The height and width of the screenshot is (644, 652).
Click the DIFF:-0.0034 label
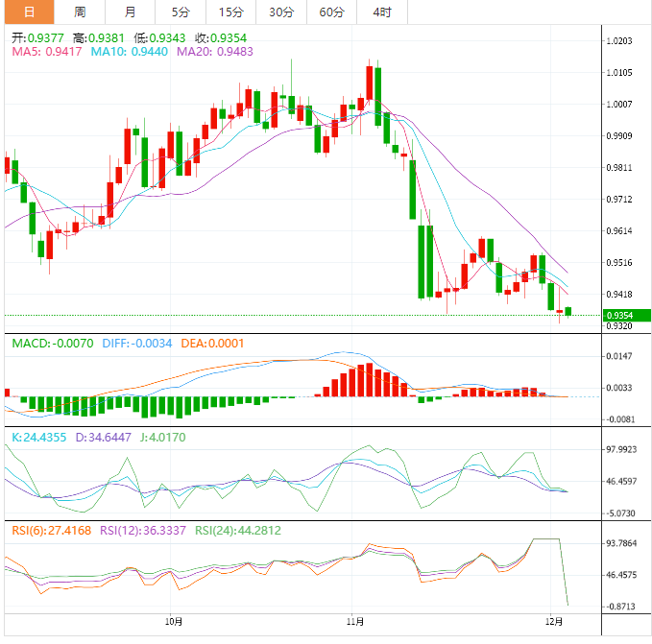click(136, 344)
